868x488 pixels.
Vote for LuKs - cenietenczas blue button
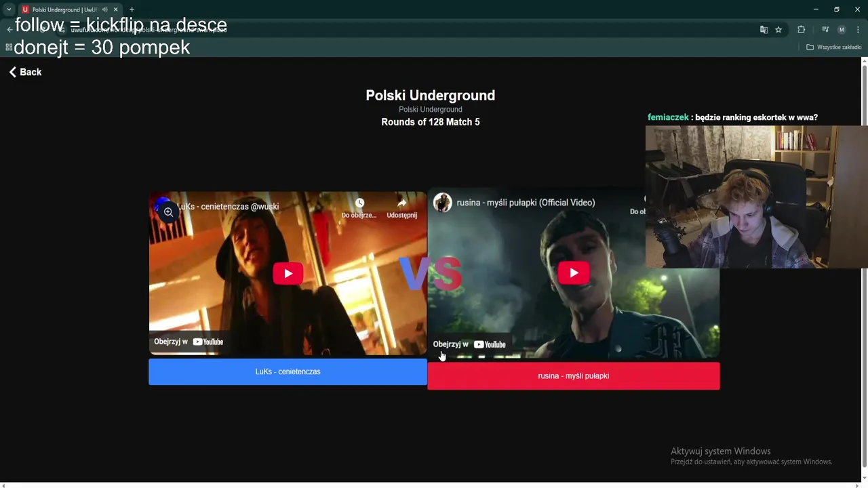288,371
